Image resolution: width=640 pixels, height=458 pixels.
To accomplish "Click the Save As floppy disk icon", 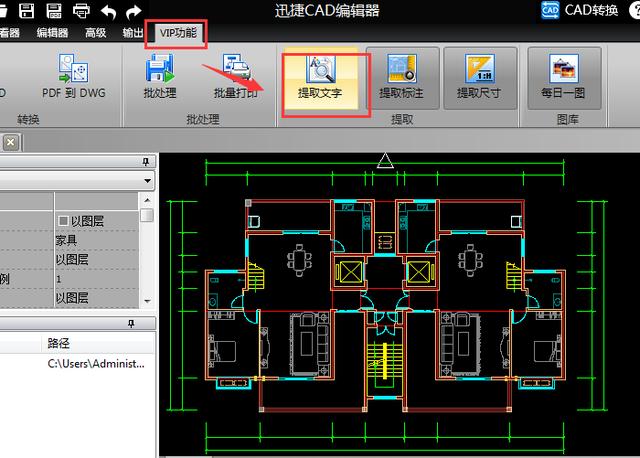I will pos(54,11).
